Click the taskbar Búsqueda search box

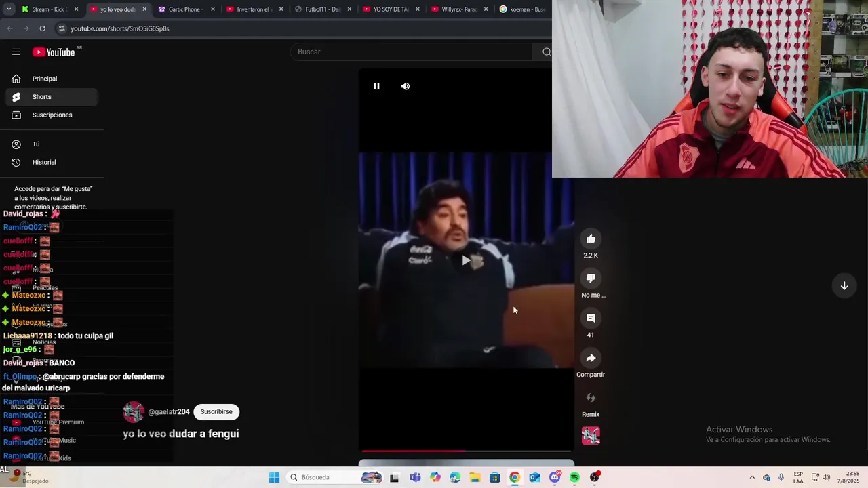click(x=335, y=477)
